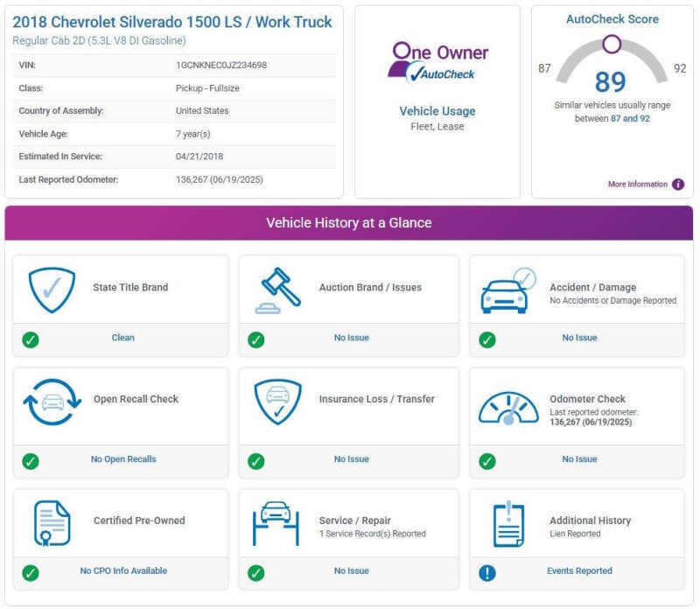Click the Additional History document icon
This screenshot has width=700, height=609.
point(508,523)
